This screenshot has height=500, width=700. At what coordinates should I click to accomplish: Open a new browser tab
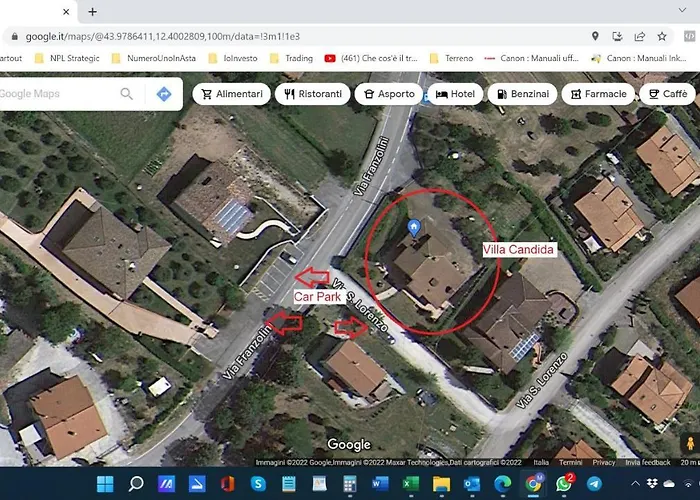pyautogui.click(x=92, y=12)
